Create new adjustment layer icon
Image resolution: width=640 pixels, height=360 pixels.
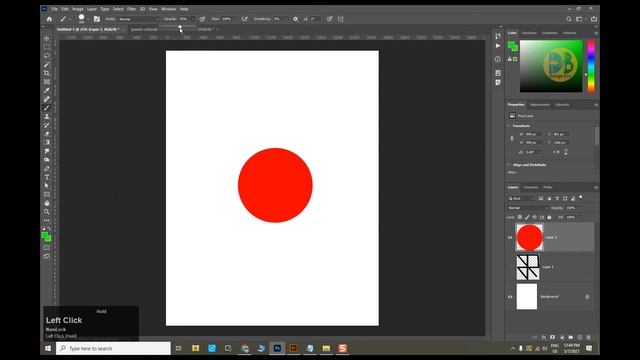coord(562,337)
